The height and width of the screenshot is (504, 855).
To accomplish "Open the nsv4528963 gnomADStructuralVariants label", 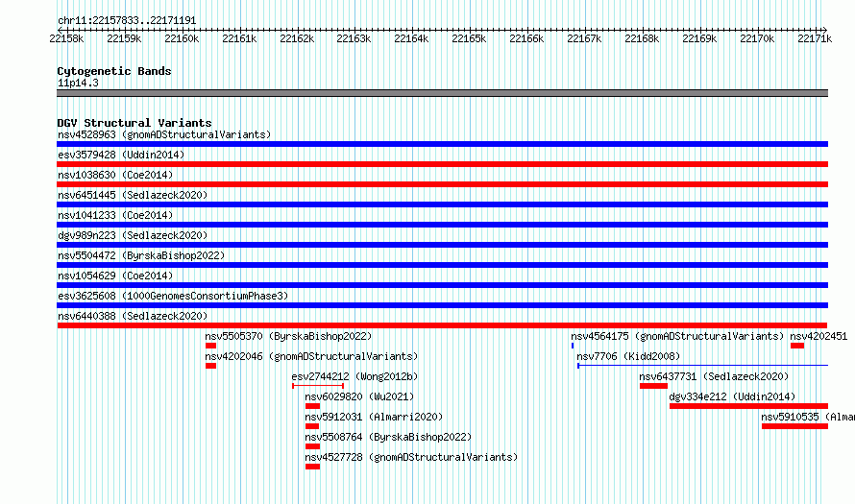I will click(x=164, y=134).
